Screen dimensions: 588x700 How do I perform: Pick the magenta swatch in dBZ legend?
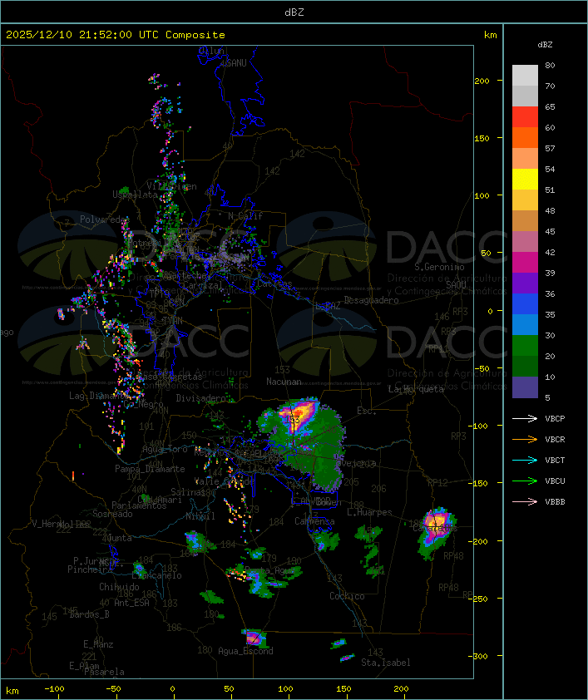pyautogui.click(x=525, y=262)
